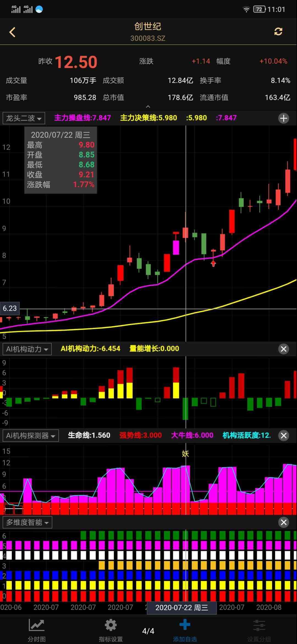Refresh the stock quote data
This screenshot has width=297, height=644.
[x=278, y=31]
